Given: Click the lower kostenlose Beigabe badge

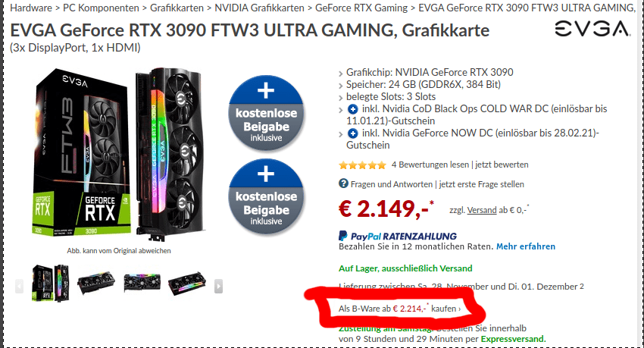Looking at the screenshot, I should (x=266, y=196).
